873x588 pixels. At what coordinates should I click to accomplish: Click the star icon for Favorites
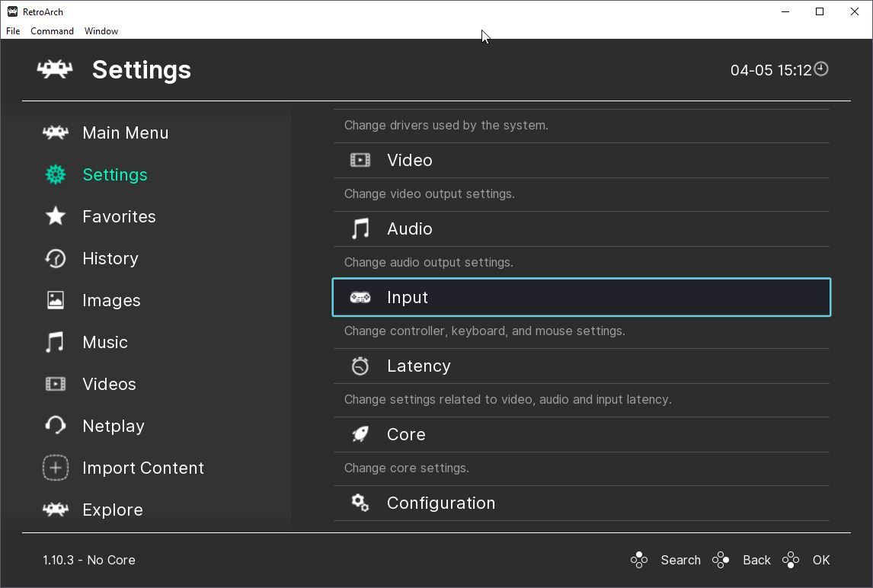pyautogui.click(x=56, y=216)
